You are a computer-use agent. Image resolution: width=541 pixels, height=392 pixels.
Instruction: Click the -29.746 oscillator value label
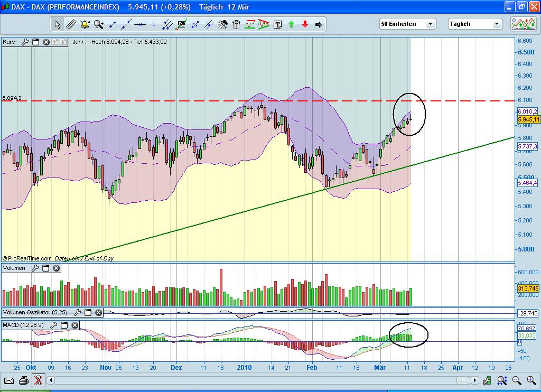528,313
